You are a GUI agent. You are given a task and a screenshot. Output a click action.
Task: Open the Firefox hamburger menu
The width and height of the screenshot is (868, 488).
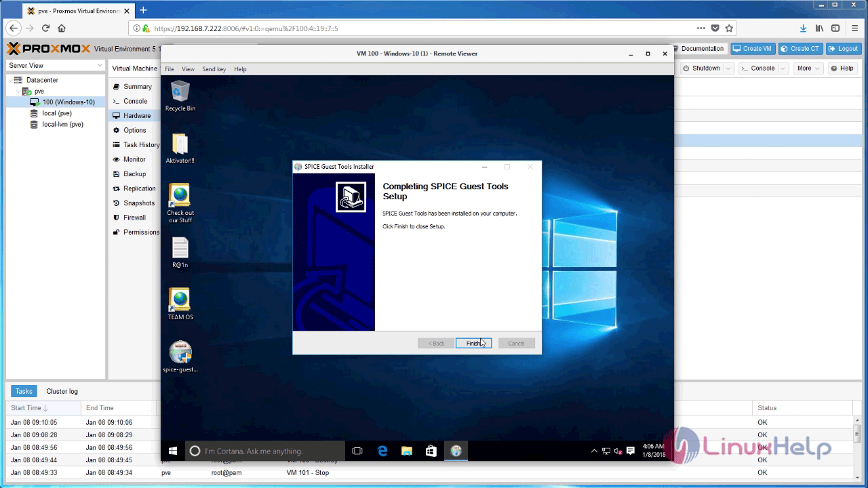(854, 28)
